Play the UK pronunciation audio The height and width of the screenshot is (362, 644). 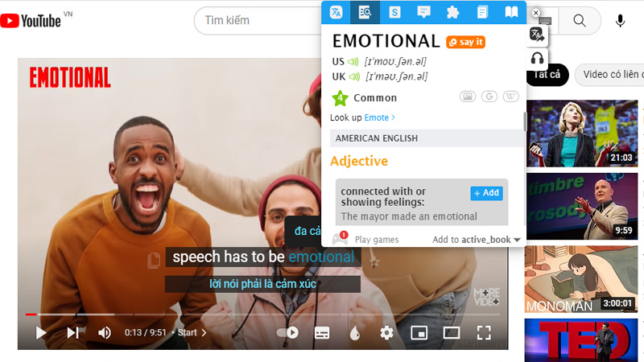(353, 76)
